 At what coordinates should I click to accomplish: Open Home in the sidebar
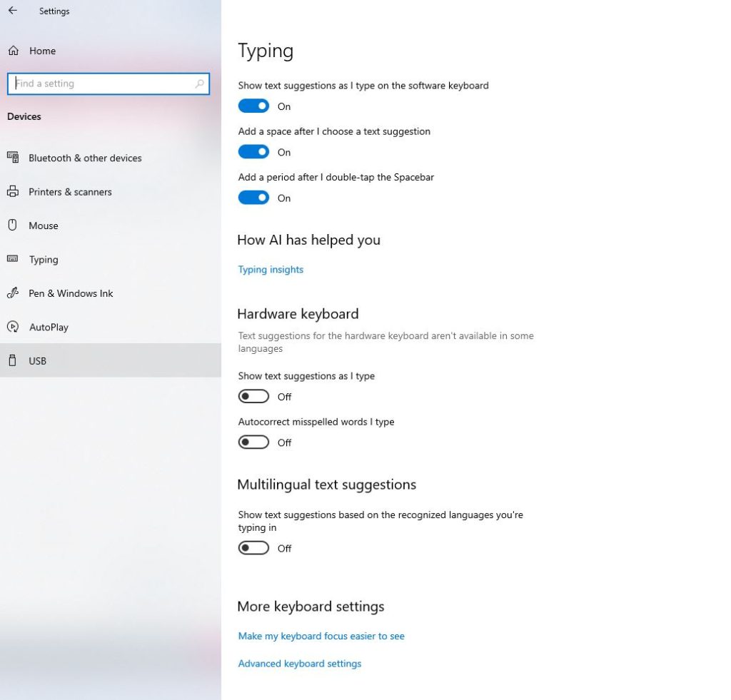[x=111, y=51]
